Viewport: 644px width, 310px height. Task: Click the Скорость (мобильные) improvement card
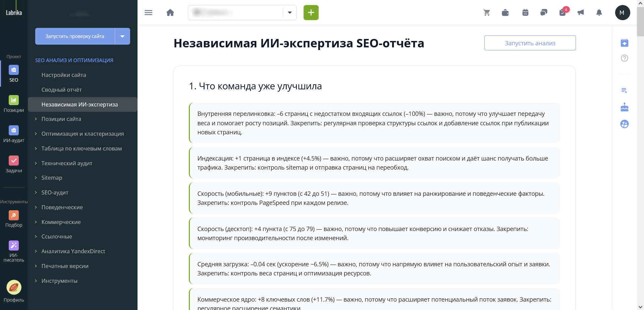point(375,198)
